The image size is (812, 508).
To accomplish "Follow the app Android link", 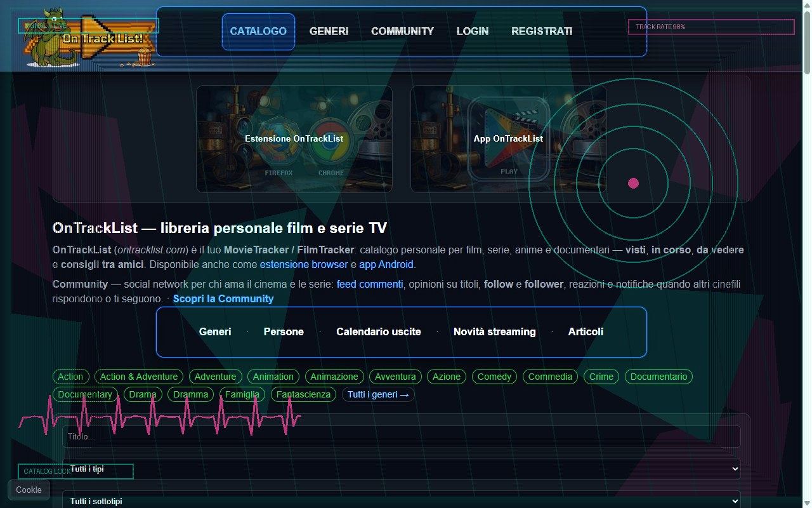I will point(386,264).
